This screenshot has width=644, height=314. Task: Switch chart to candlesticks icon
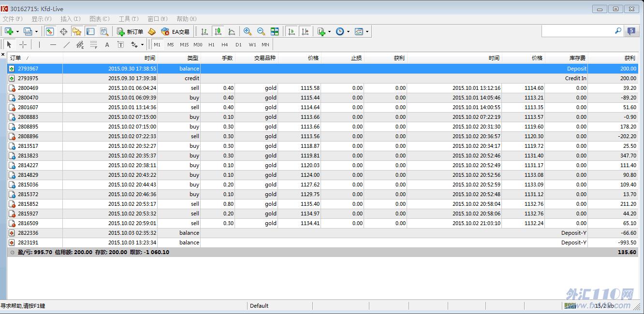tap(218, 31)
